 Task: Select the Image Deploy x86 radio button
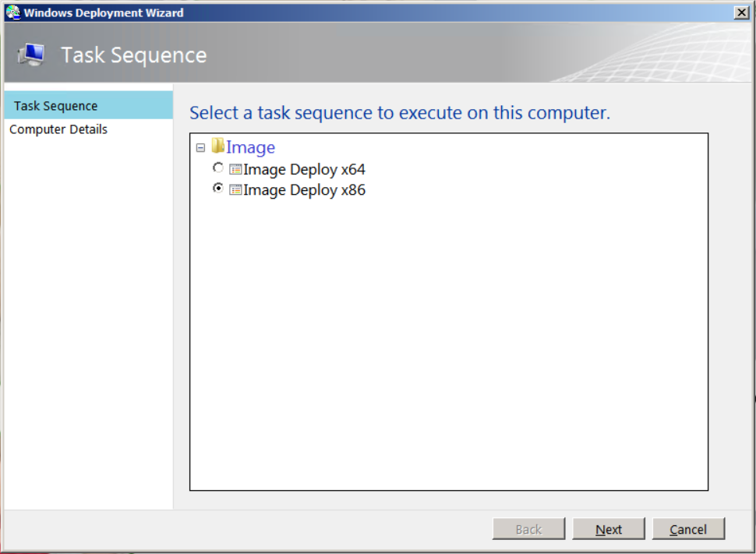point(218,189)
